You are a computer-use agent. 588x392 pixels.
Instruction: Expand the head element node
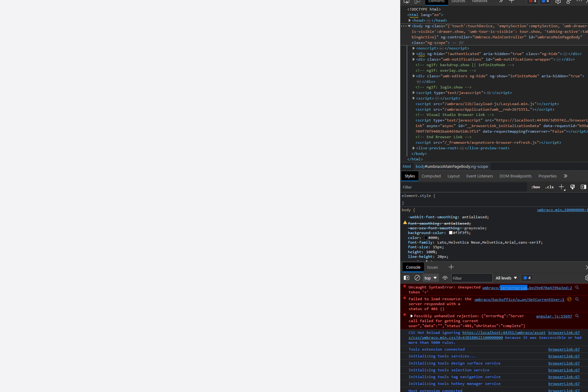tap(409, 20)
